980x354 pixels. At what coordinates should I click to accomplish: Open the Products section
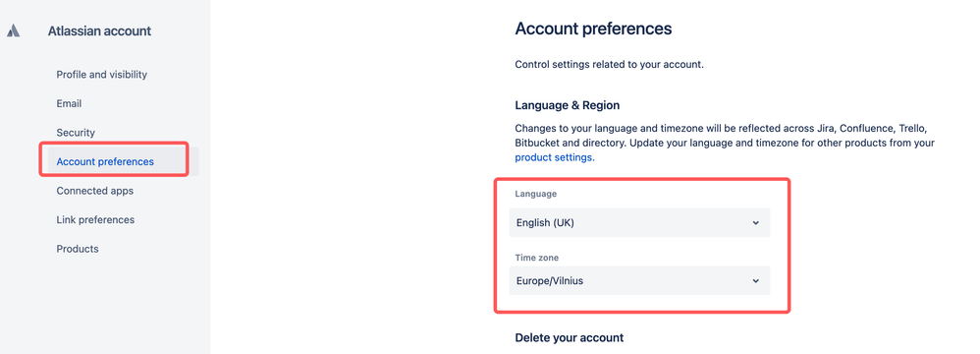(78, 249)
